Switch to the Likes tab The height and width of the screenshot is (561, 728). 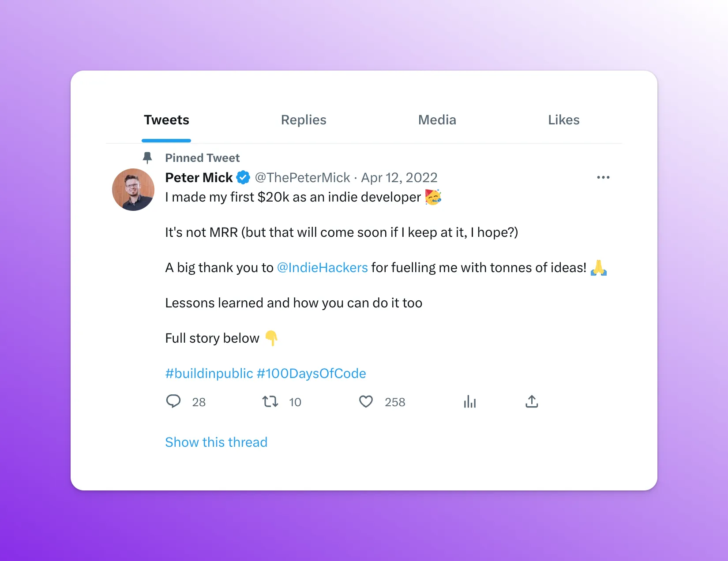564,120
